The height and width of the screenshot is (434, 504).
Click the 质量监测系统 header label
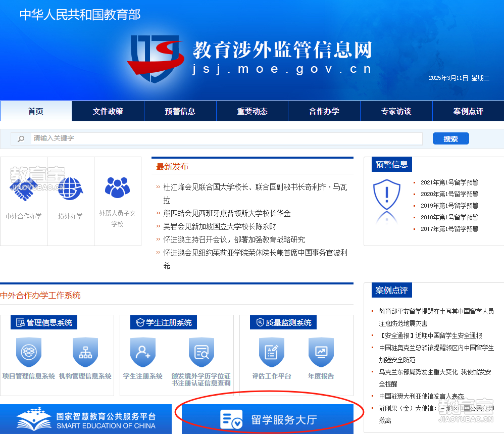(x=283, y=322)
